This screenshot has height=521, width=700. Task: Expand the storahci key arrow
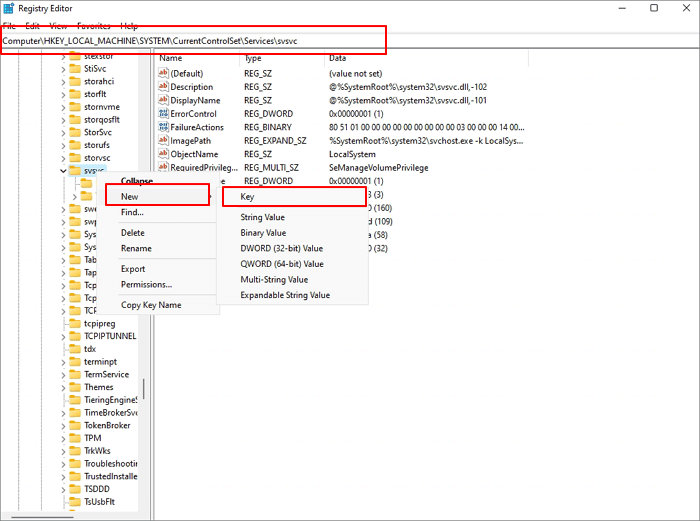(62, 82)
